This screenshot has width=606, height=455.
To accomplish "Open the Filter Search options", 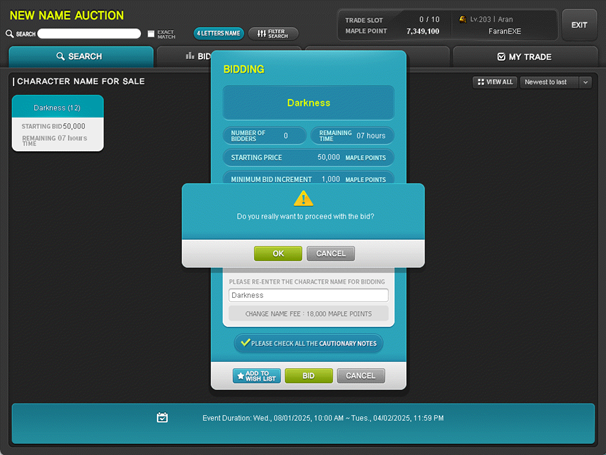I will [x=273, y=34].
